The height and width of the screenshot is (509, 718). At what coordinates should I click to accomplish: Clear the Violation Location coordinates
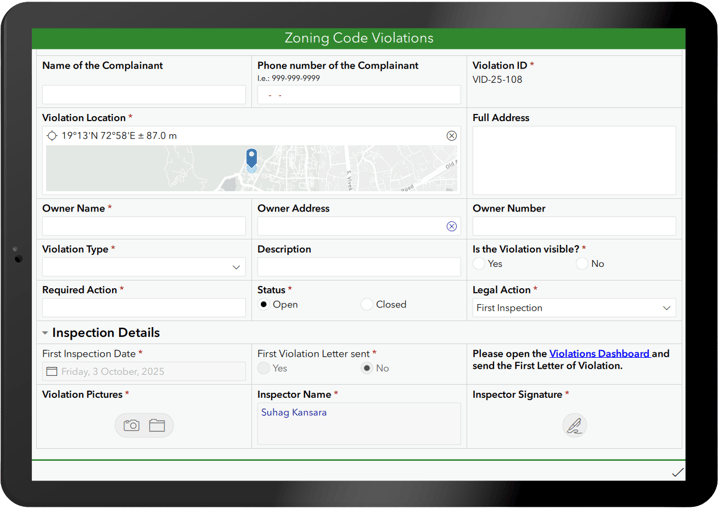[451, 136]
